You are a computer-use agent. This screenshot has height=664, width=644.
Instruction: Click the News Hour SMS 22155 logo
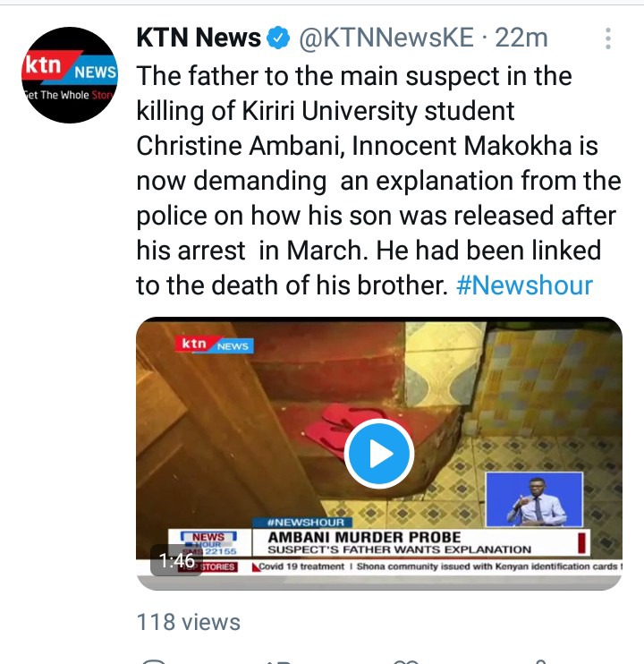click(x=209, y=543)
